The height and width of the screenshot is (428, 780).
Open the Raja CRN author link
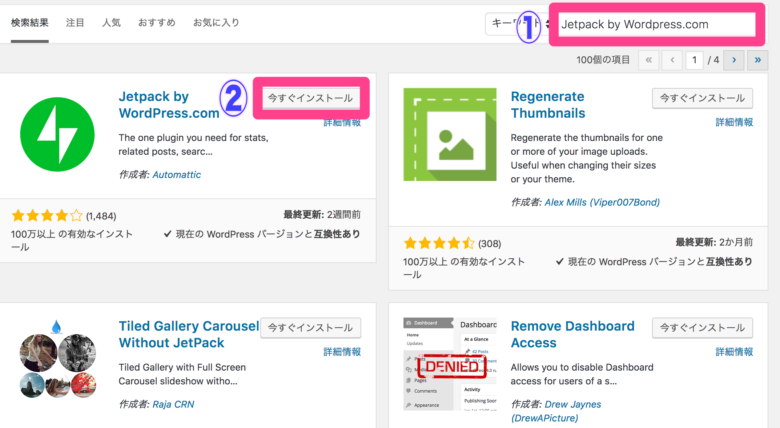coord(173,405)
